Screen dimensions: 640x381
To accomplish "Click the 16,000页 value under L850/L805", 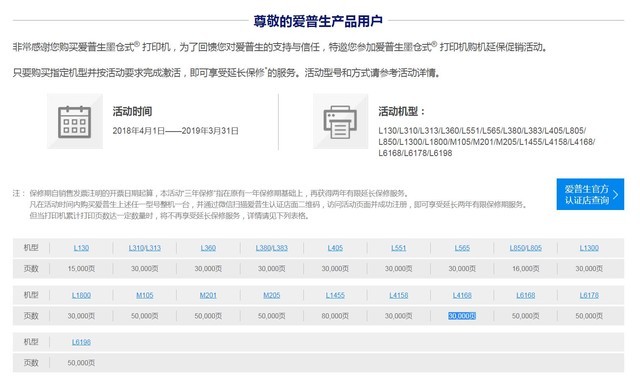I will (x=525, y=269).
